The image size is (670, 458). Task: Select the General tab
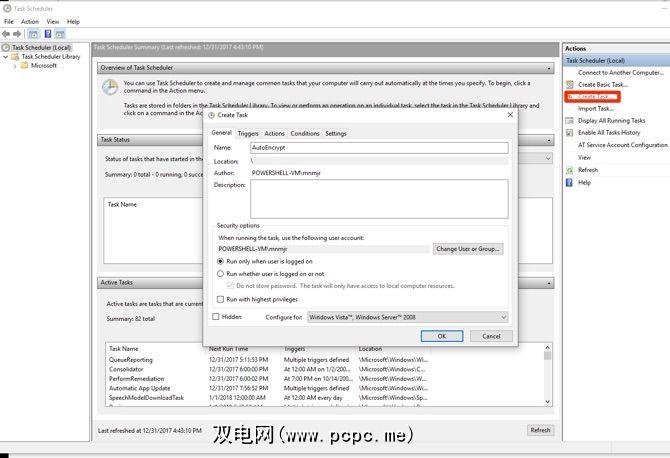point(221,133)
